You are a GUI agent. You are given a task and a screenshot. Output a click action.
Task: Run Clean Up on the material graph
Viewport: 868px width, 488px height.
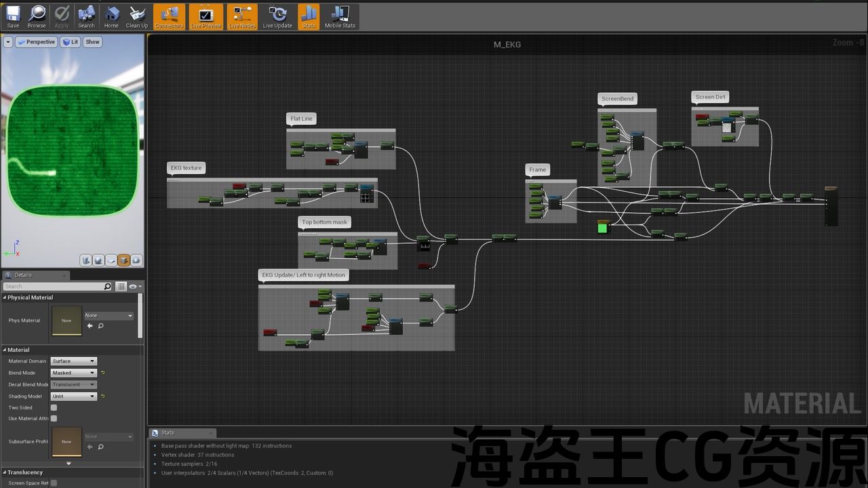click(x=137, y=17)
